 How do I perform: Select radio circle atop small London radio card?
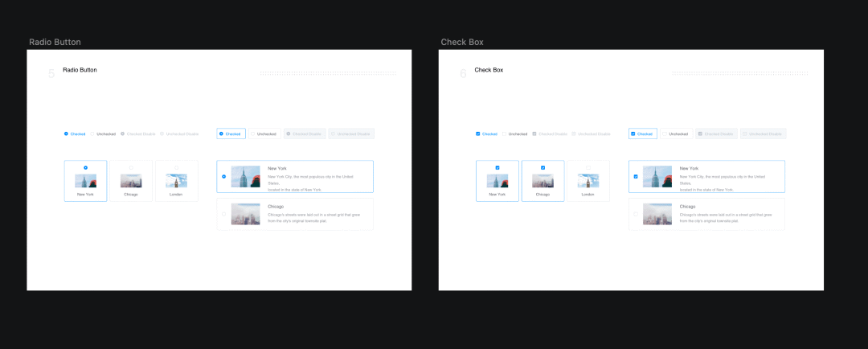click(x=176, y=167)
